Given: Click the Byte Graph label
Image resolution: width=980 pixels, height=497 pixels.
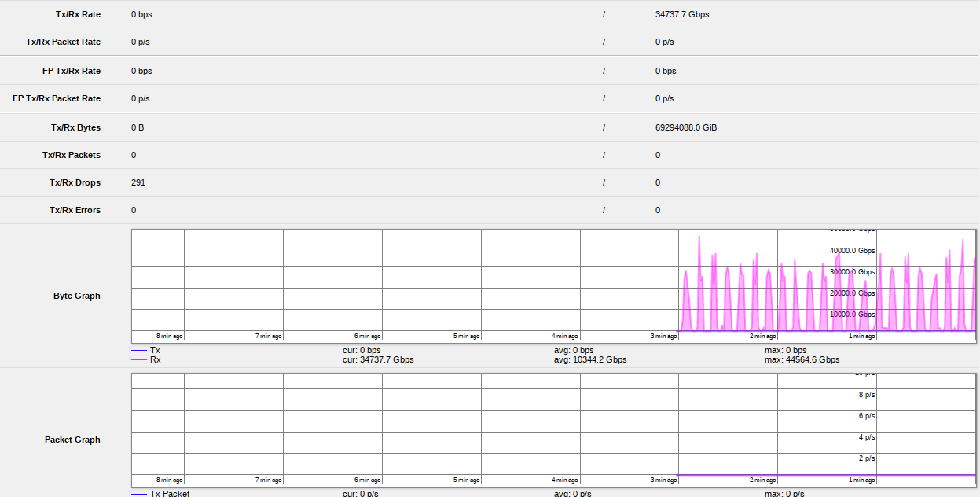Looking at the screenshot, I should click(x=77, y=296).
